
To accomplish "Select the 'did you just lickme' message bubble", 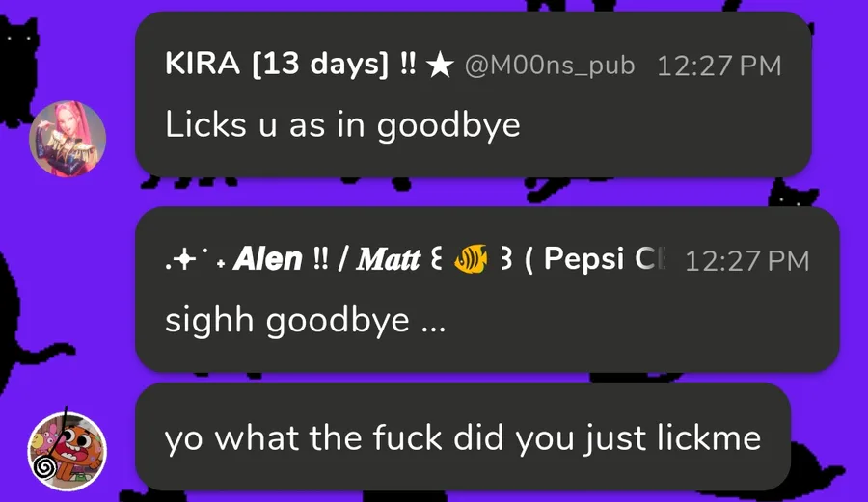I will (463, 436).
